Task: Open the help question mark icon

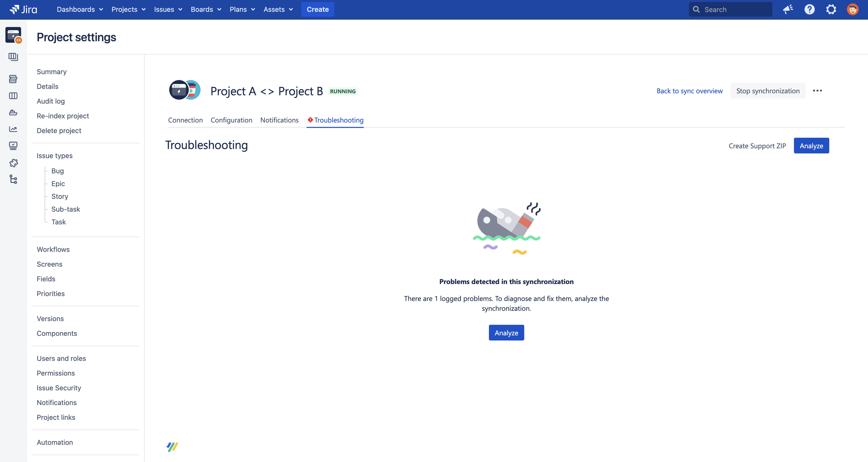Action: tap(809, 9)
